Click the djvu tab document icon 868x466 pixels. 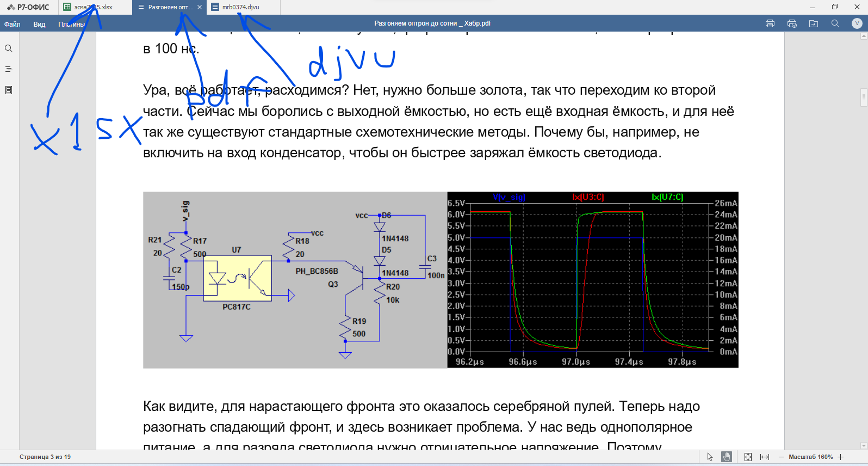coord(215,7)
